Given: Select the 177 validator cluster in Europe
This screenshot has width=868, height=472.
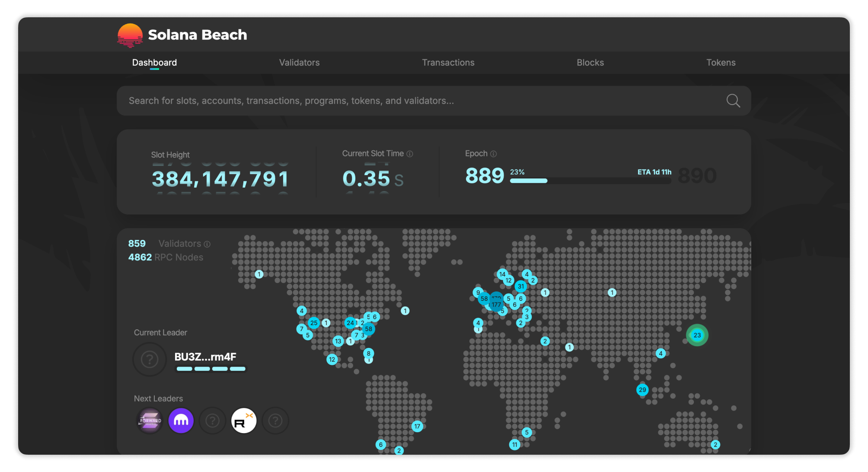Looking at the screenshot, I should (x=496, y=304).
